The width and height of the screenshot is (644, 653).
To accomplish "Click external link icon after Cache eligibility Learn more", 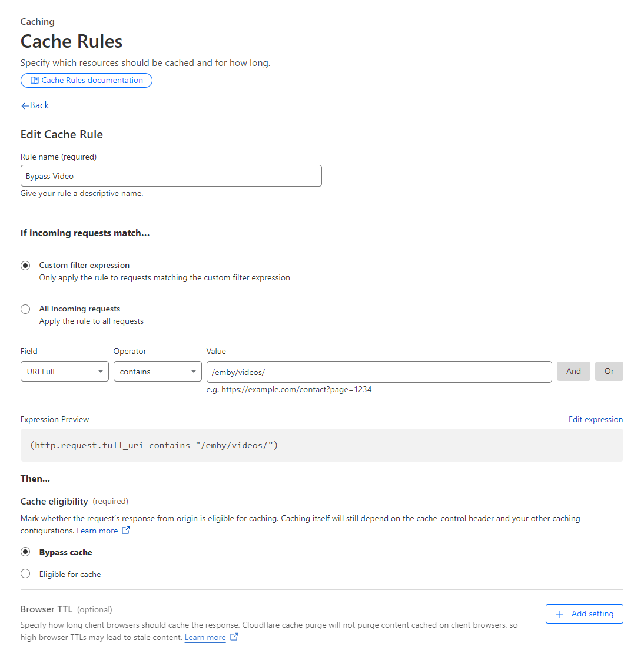I will 125,531.
